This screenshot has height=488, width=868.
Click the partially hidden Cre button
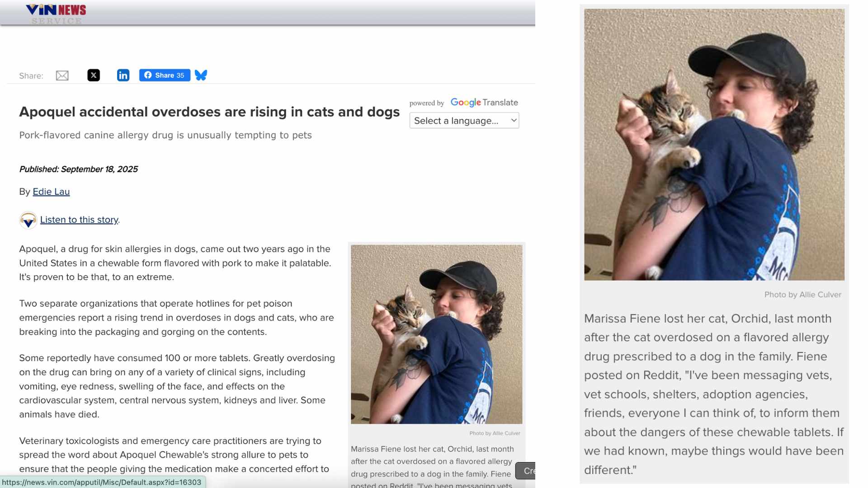[x=526, y=471]
